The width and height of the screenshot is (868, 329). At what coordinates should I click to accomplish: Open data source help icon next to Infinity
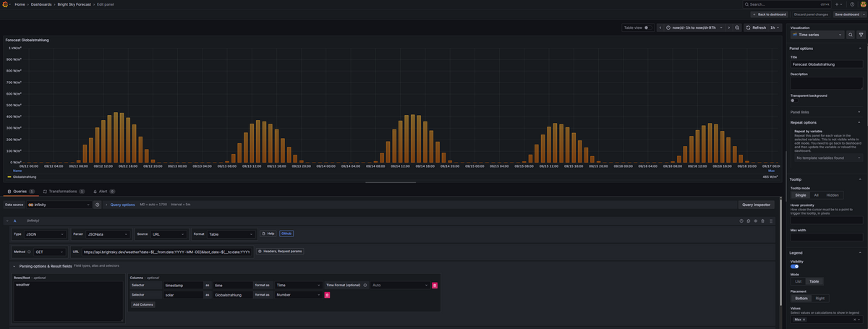tap(98, 205)
